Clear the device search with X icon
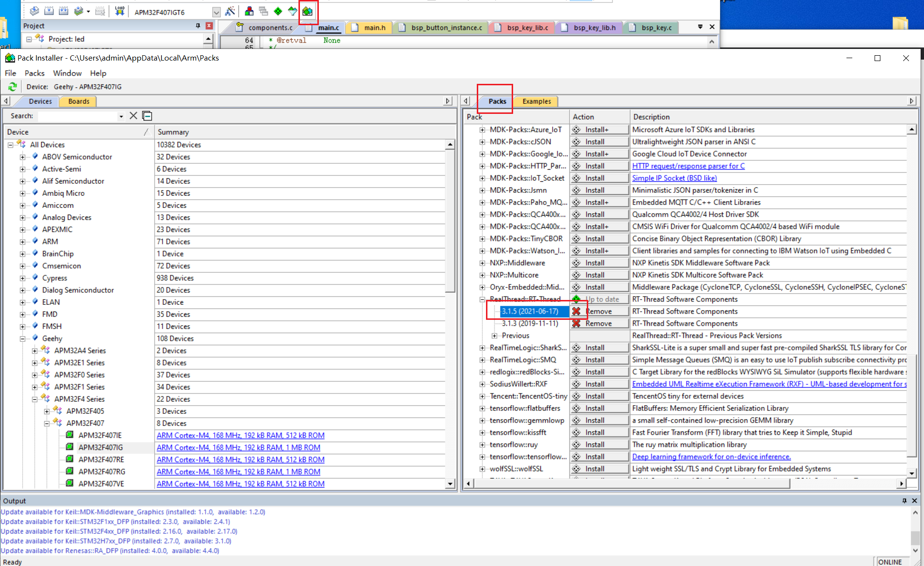 tap(133, 116)
